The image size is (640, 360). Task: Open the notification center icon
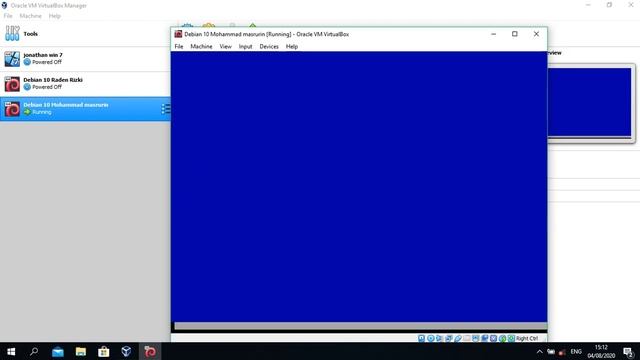point(629,352)
